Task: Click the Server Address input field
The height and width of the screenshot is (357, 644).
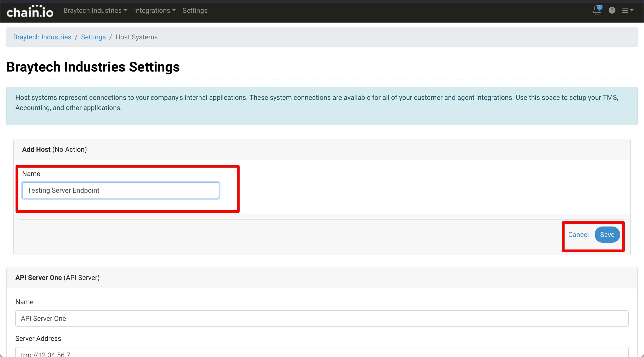Action: coord(322,353)
